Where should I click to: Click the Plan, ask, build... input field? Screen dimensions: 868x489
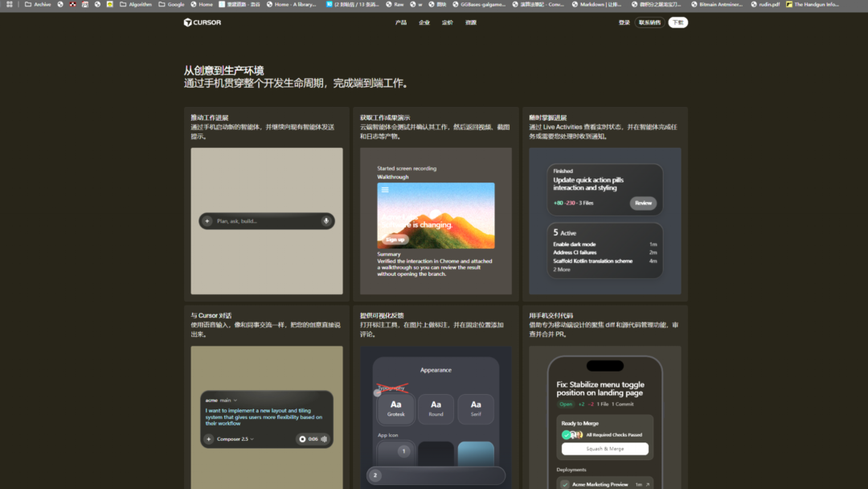267,221
